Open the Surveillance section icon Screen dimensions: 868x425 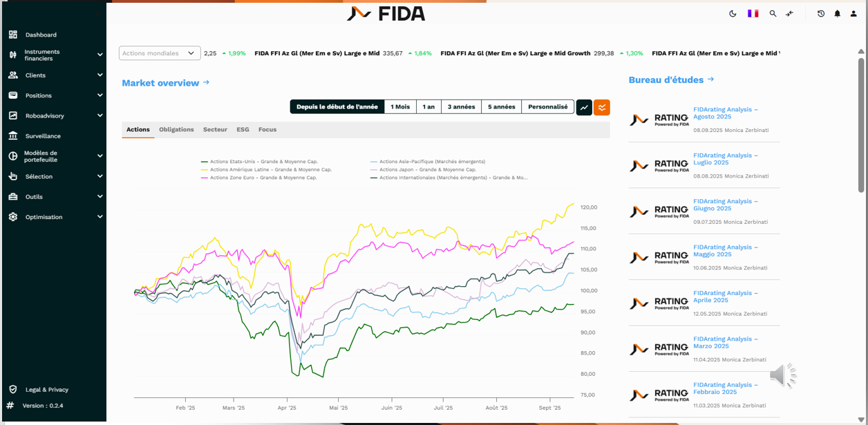tap(12, 136)
